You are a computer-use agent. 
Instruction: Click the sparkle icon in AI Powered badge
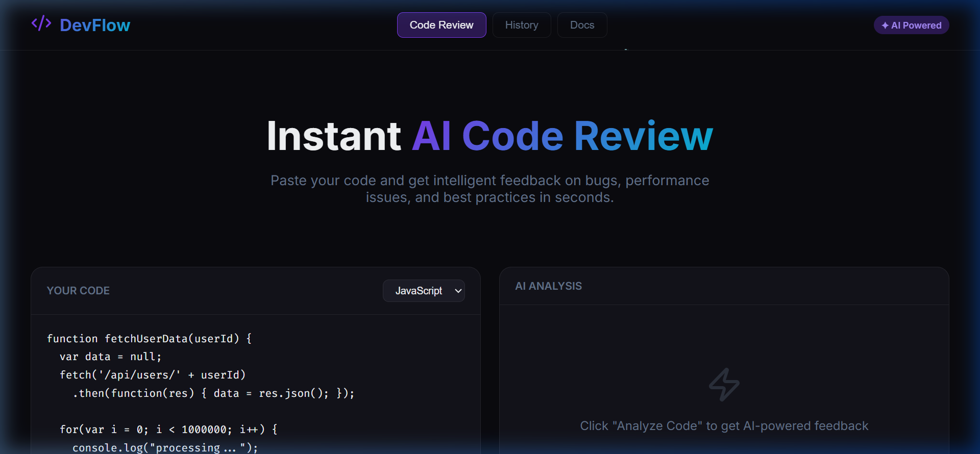tap(885, 26)
